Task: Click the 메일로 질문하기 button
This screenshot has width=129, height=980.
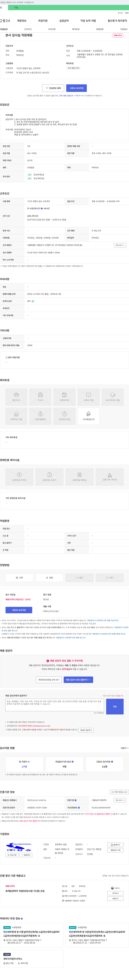Action: (x=86, y=730)
